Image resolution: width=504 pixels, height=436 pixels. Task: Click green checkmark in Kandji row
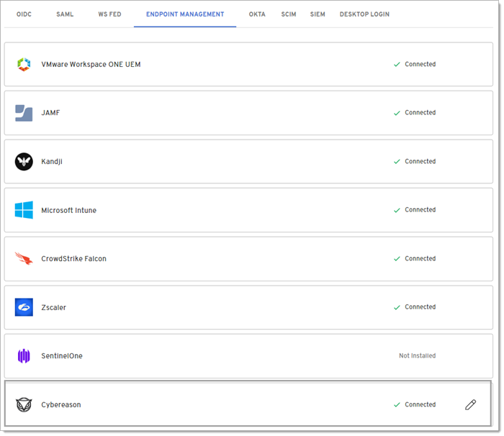tap(397, 161)
